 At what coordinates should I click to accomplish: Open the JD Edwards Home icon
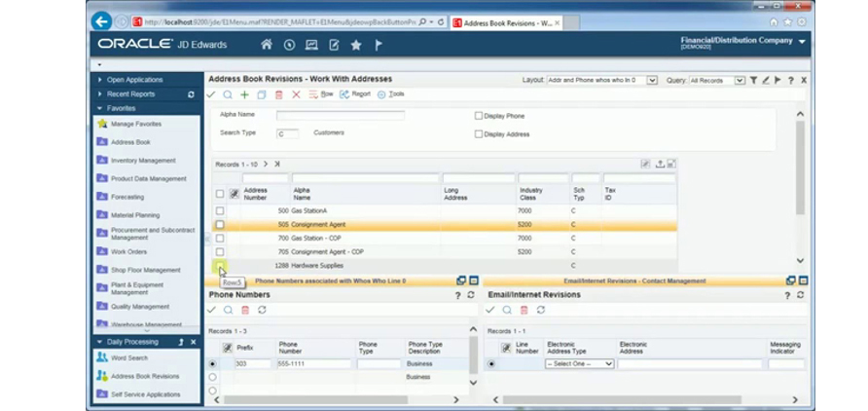[x=267, y=45]
